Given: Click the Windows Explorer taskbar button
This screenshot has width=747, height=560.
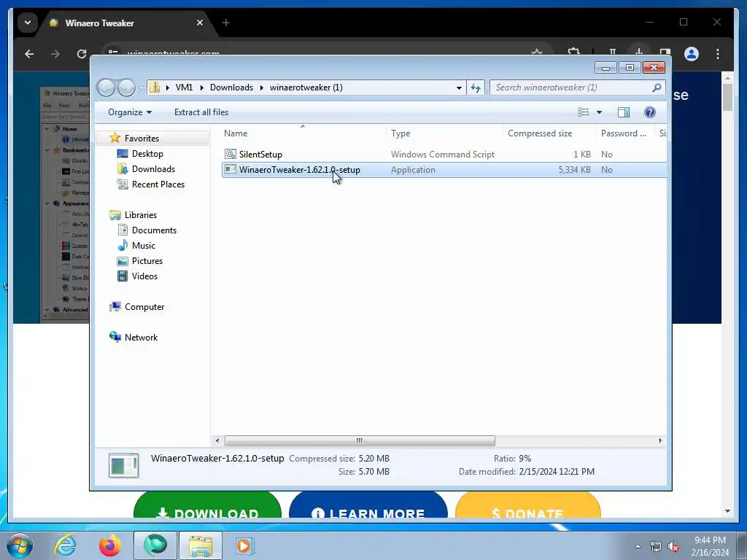Looking at the screenshot, I should [201, 545].
